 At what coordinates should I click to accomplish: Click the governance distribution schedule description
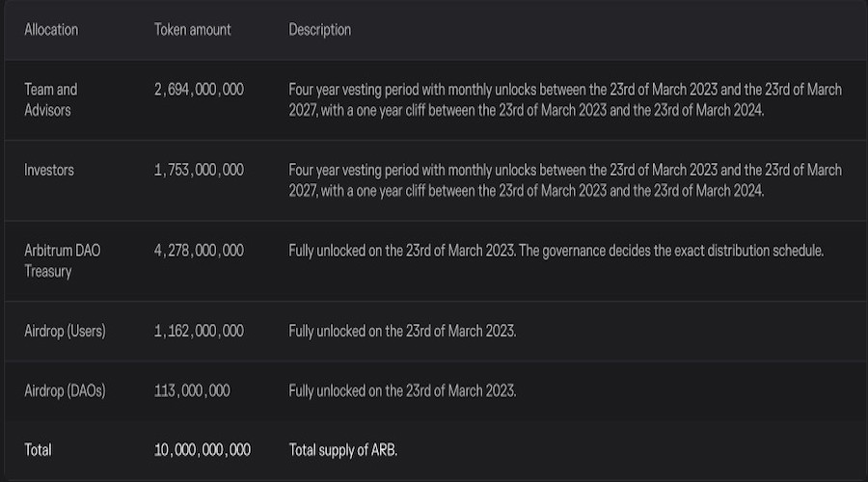click(x=556, y=251)
